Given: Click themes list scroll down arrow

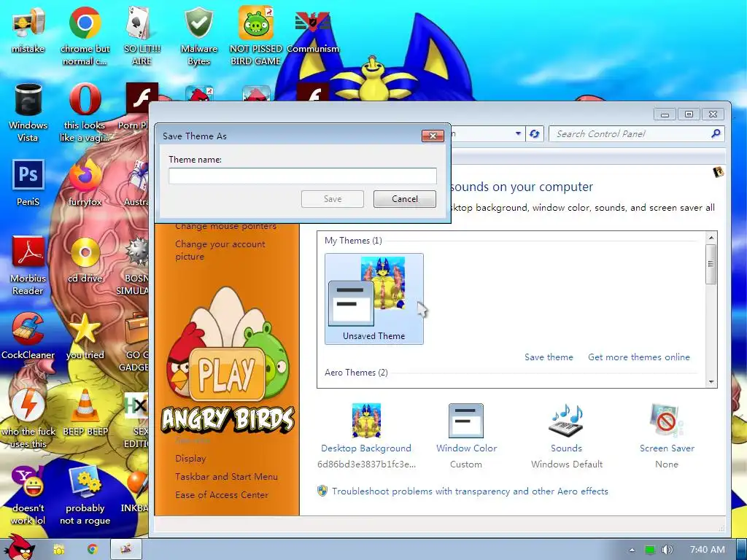Looking at the screenshot, I should coord(711,382).
